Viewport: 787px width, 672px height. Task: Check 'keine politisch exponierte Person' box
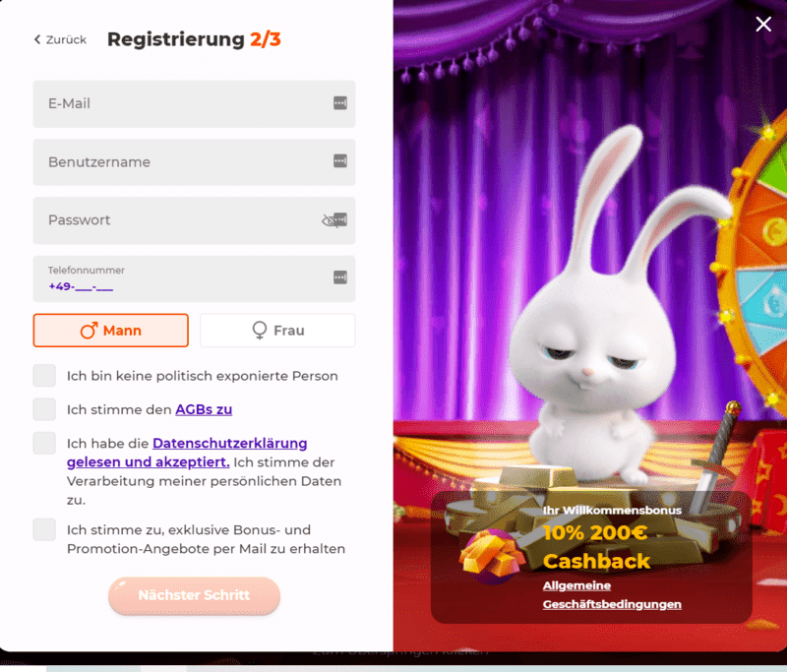click(44, 376)
